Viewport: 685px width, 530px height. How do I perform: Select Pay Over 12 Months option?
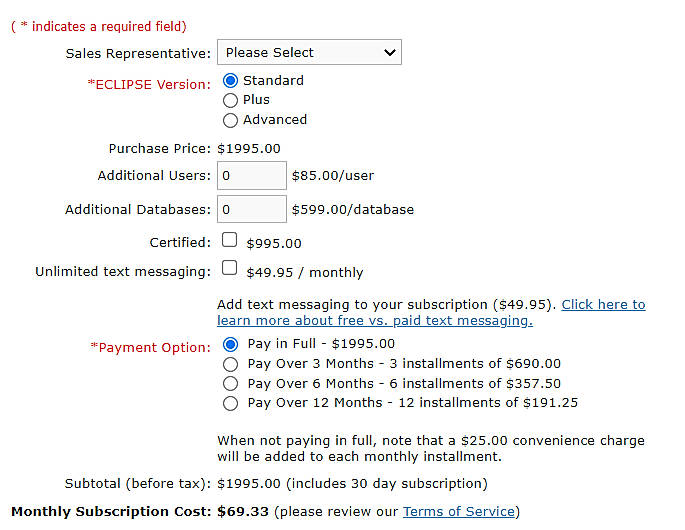pyautogui.click(x=231, y=403)
